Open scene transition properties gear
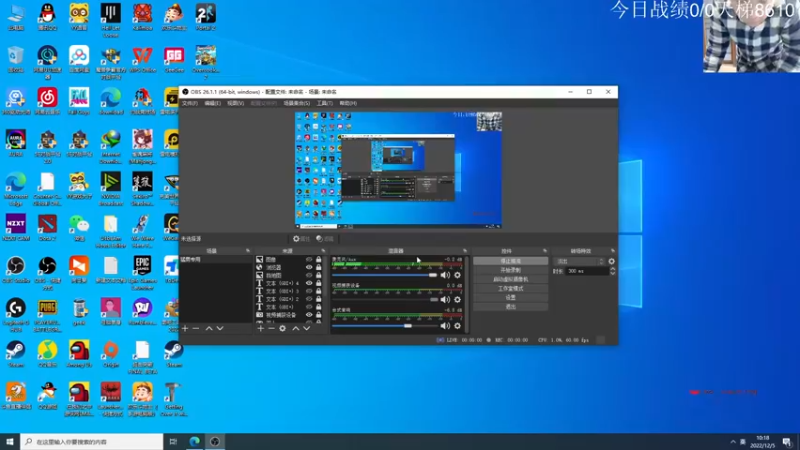Image resolution: width=800 pixels, height=450 pixels. coord(611,261)
